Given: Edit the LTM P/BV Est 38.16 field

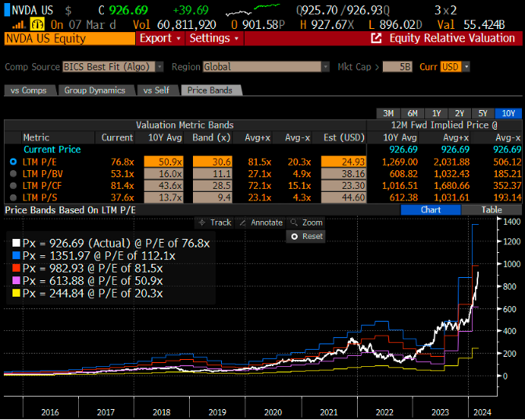Looking at the screenshot, I should (x=344, y=174).
